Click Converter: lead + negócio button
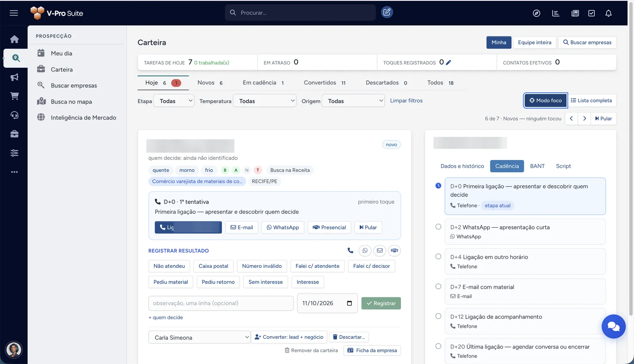Viewport: 634px width, 364px height. (289, 337)
